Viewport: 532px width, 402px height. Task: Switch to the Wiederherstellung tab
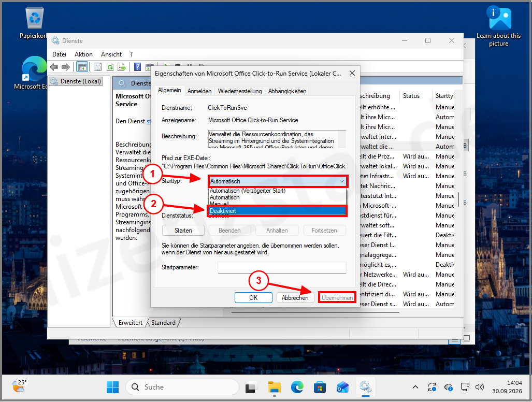(x=240, y=91)
